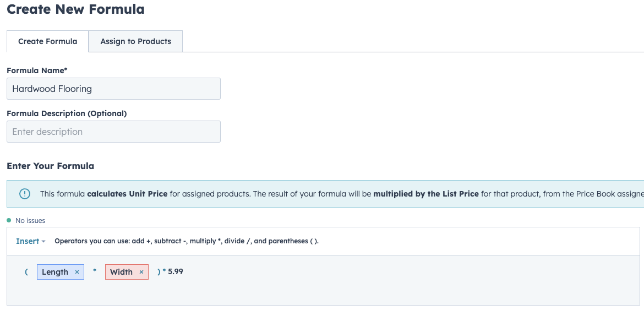Click the 5.99 value in the formula
Screen dimensions: 644x316
coord(175,271)
